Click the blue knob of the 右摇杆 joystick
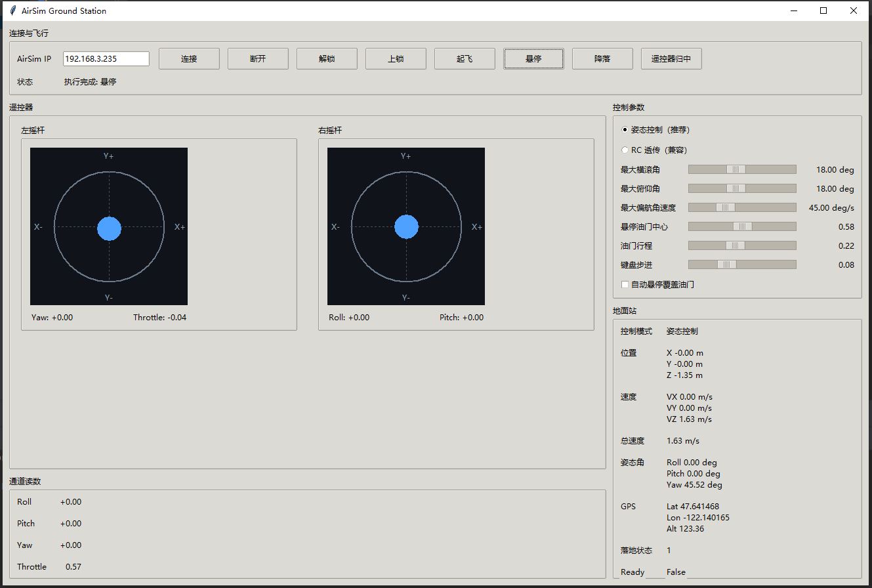This screenshot has height=588, width=872. (406, 226)
